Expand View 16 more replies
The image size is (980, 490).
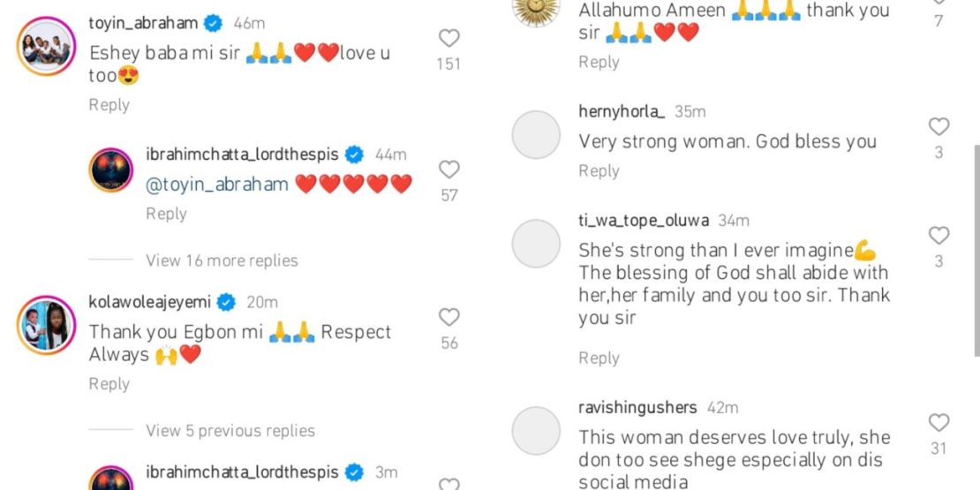[x=222, y=260]
